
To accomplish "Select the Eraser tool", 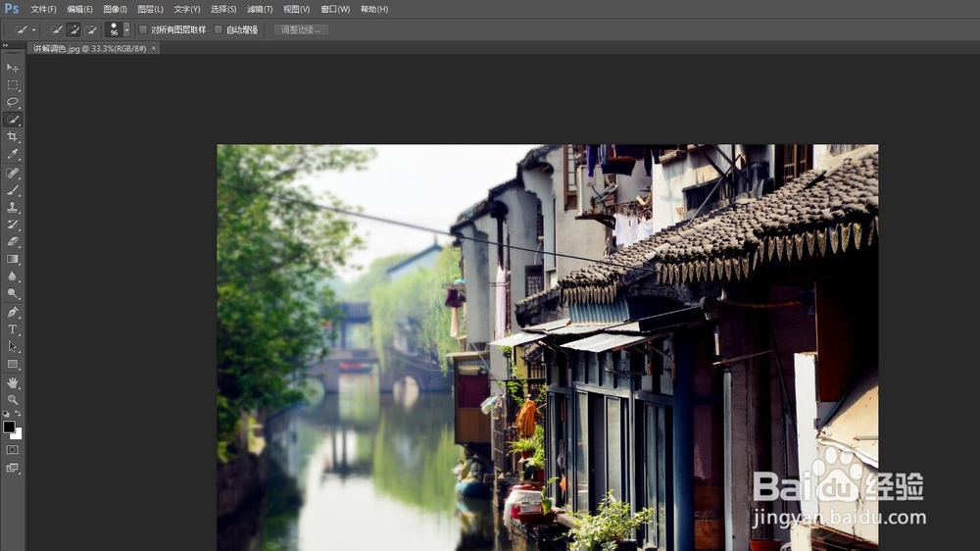I will 13,241.
